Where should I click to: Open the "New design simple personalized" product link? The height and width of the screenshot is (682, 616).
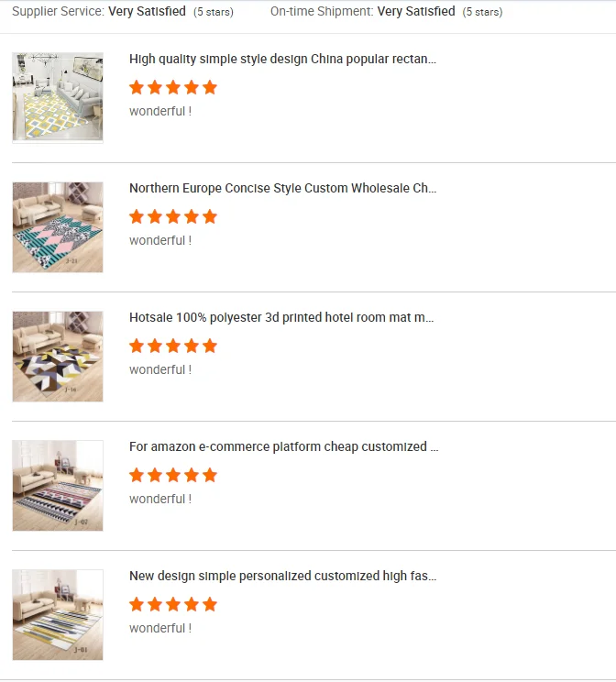pos(282,577)
